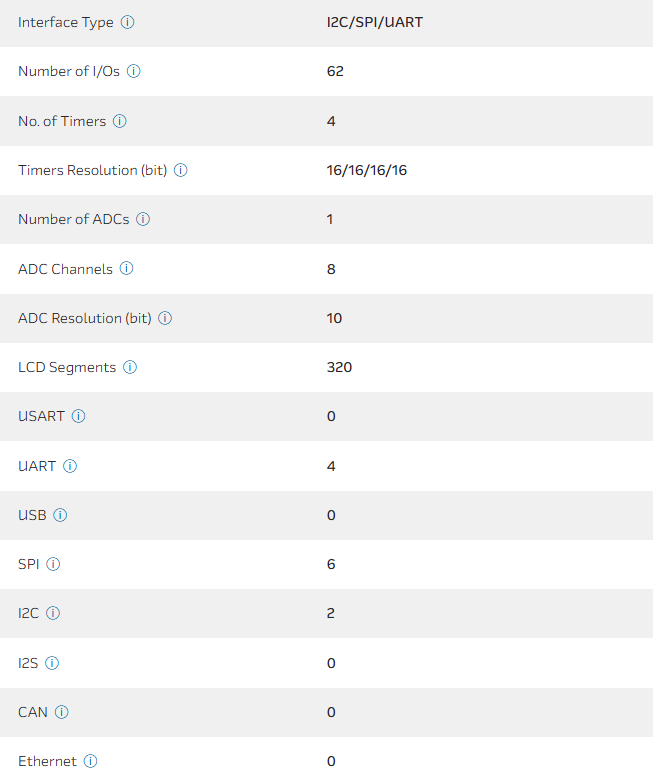Image resolution: width=653 pixels, height=784 pixels.
Task: Click info icon next to LCD Segments
Action: tap(130, 367)
